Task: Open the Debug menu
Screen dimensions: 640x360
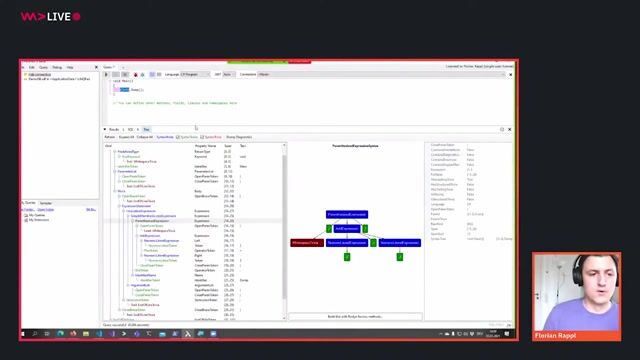Action: click(57, 67)
